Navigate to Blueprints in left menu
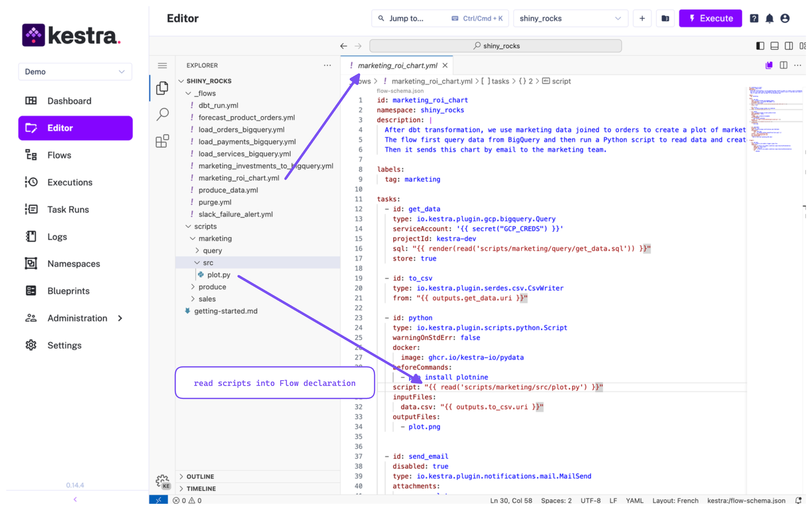The width and height of the screenshot is (812, 510). pyautogui.click(x=68, y=291)
